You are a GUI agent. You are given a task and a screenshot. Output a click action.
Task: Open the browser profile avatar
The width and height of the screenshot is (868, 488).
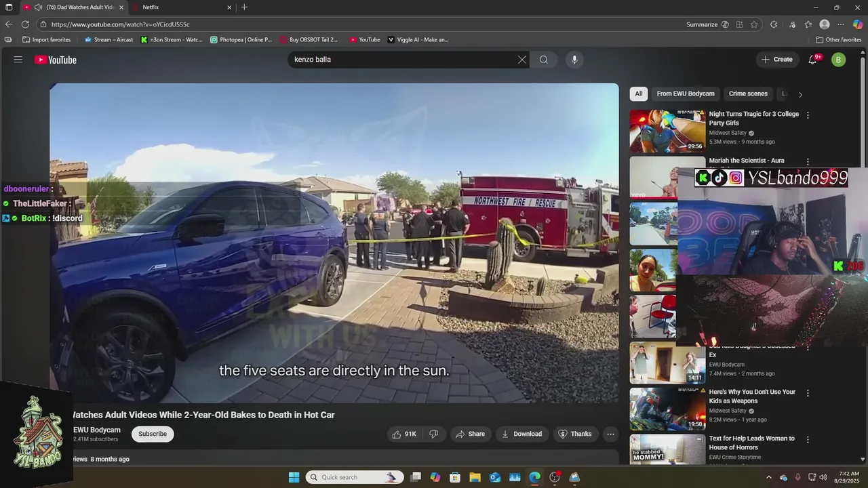[x=825, y=24]
